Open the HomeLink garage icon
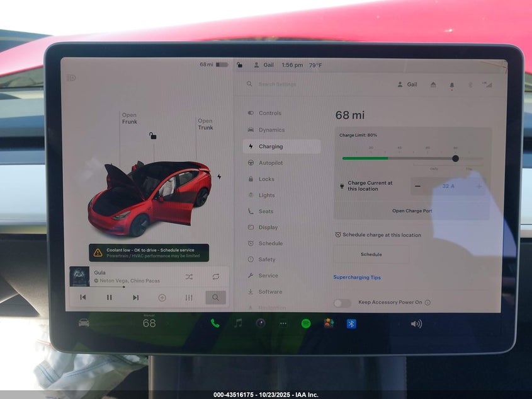This screenshot has width=532, height=399. point(433,84)
